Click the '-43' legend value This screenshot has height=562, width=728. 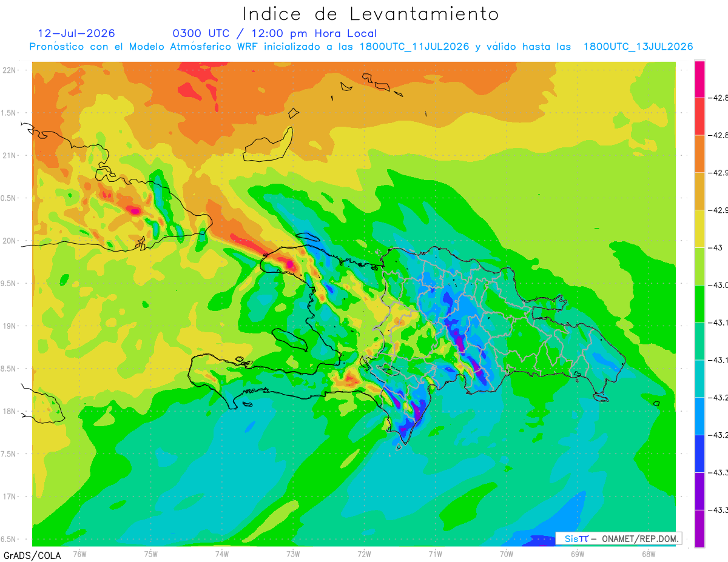pos(717,247)
